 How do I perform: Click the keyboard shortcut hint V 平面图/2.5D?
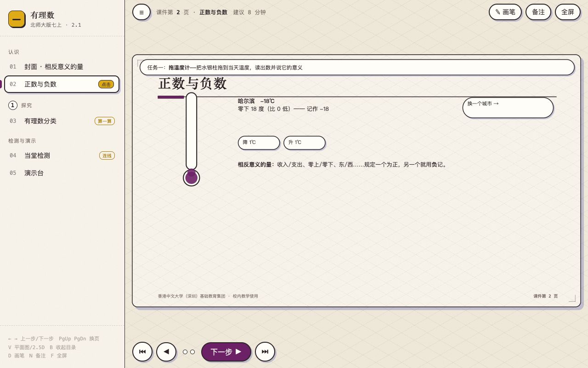click(26, 347)
